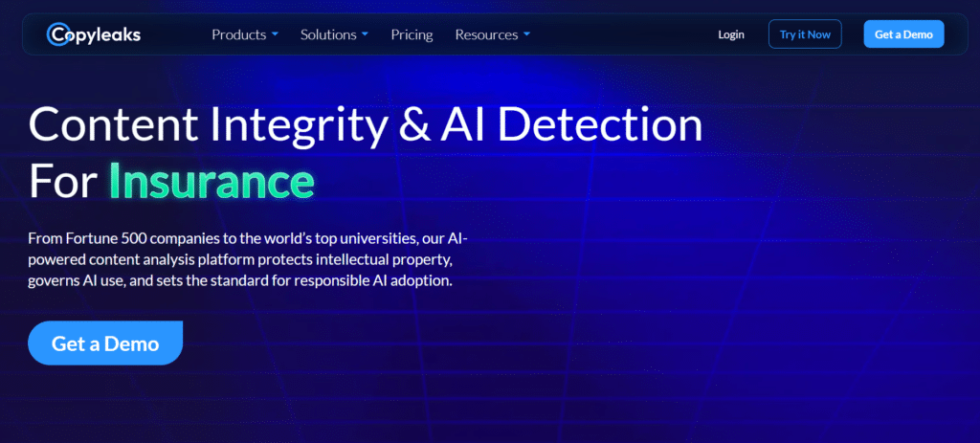Open the Solutions menu
The height and width of the screenshot is (443, 980).
point(328,34)
